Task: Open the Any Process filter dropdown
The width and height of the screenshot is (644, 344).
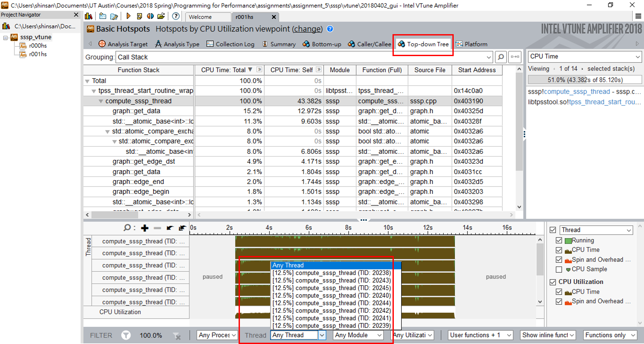Action: click(x=217, y=335)
